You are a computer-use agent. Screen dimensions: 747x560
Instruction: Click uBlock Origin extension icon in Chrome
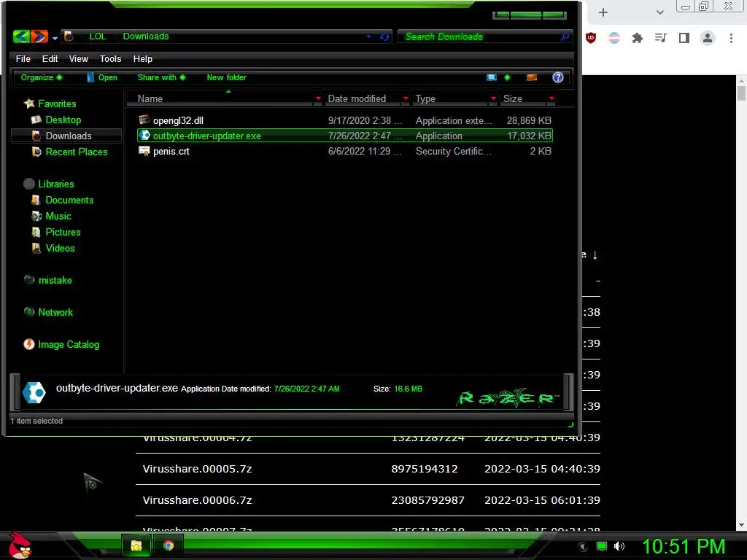591,38
